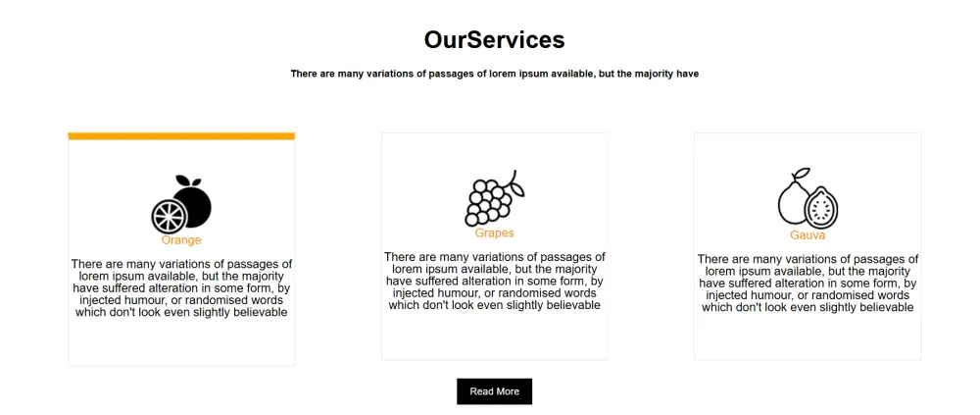The height and width of the screenshot is (415, 980).
Task: Click the OurServices heading
Action: 494,40
